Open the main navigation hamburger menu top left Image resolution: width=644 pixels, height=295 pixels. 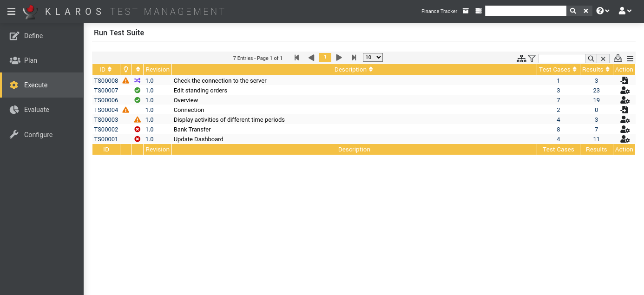[11, 11]
